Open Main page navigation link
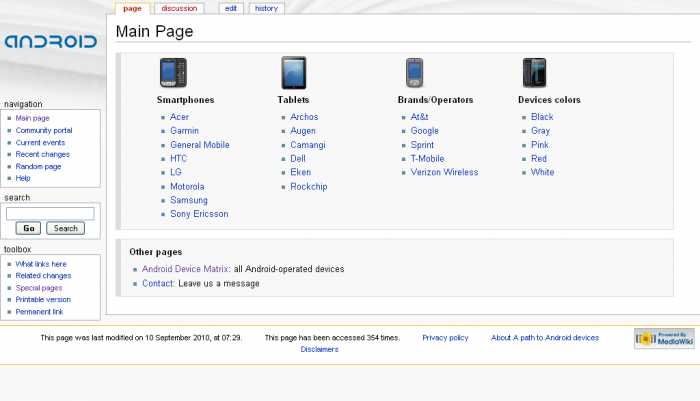 click(33, 118)
